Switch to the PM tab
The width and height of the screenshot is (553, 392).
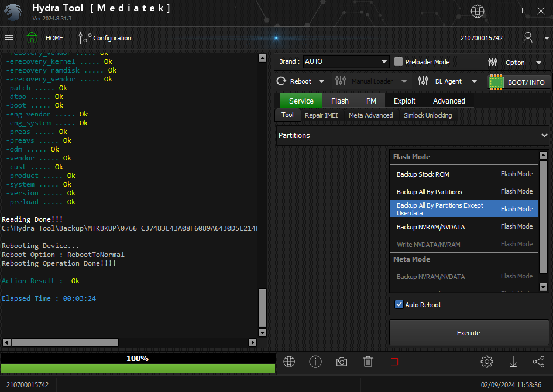371,101
